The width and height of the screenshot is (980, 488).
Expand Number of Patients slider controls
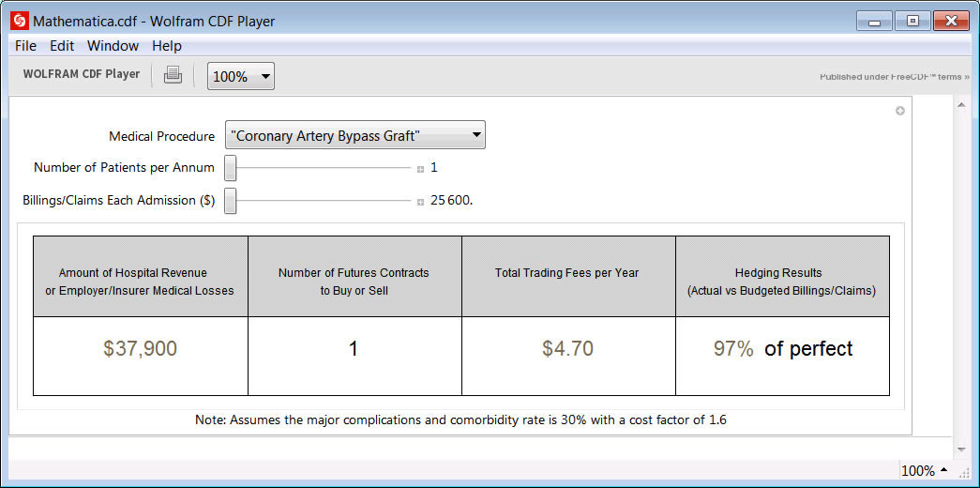(420, 169)
